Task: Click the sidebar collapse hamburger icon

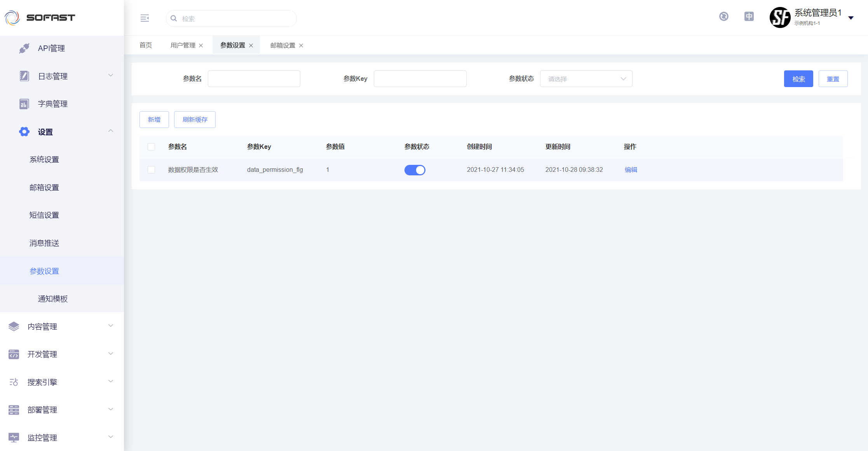Action: pos(145,18)
